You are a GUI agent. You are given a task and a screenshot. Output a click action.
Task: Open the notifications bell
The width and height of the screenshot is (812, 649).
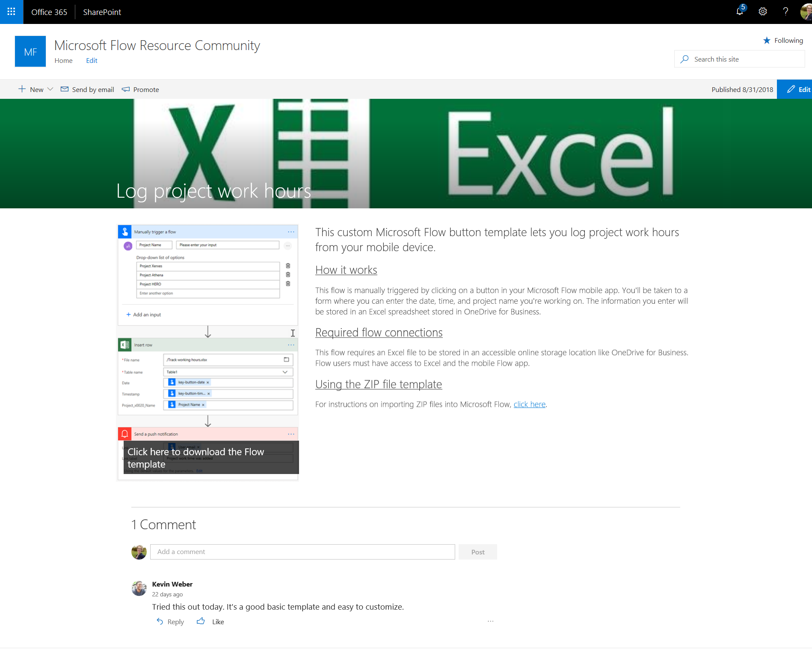click(740, 12)
